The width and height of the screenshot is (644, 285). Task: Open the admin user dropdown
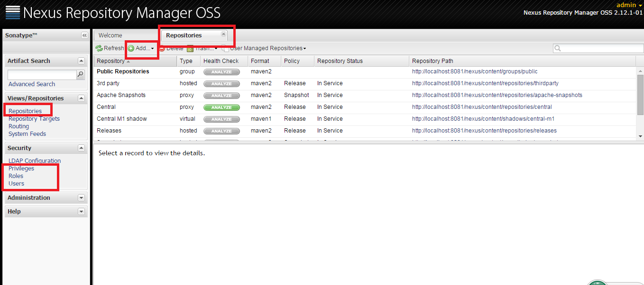(x=629, y=5)
